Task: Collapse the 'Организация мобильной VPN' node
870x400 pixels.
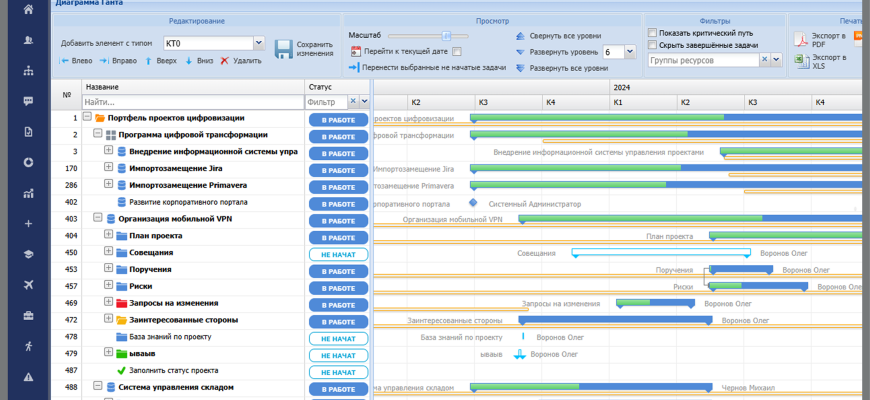Action: [x=97, y=218]
